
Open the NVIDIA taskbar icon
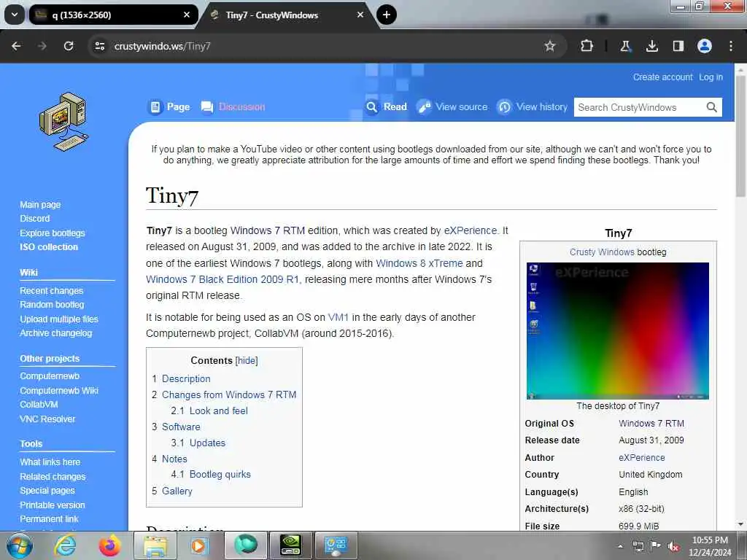(290, 545)
